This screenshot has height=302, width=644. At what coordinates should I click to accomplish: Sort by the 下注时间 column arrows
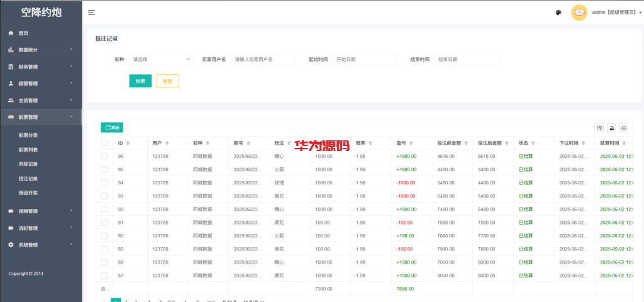[584, 143]
